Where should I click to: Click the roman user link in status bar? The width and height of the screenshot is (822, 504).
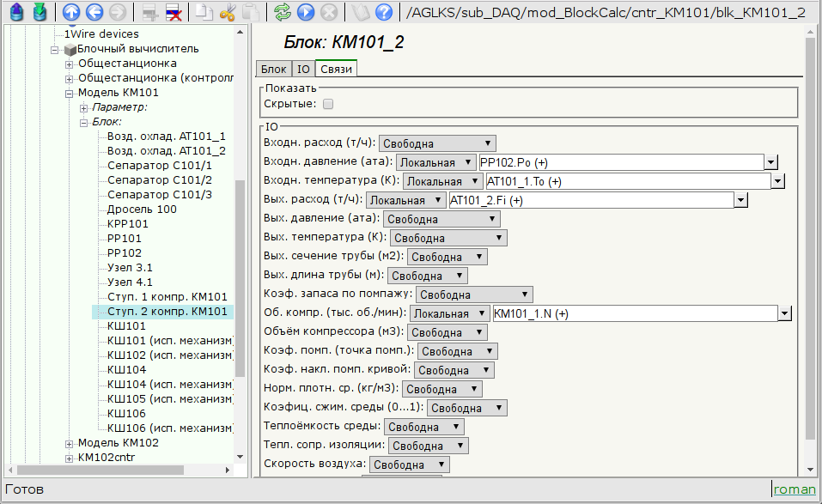(x=795, y=489)
